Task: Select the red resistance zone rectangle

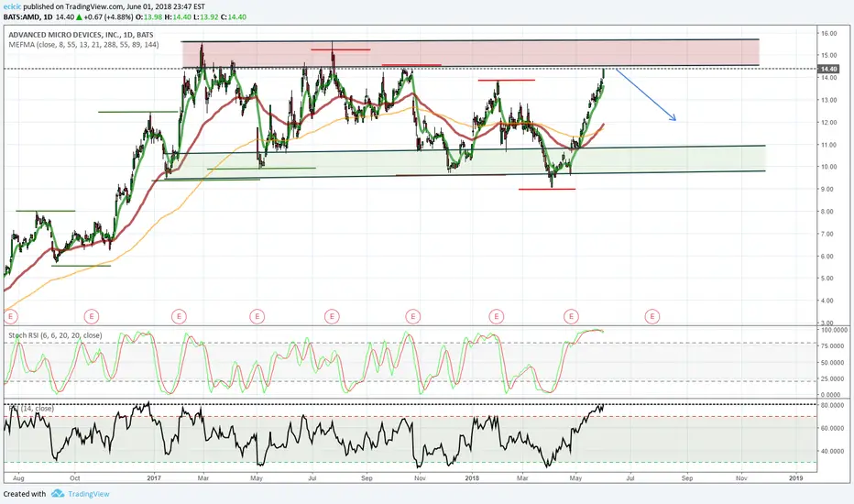Action: tap(471, 54)
